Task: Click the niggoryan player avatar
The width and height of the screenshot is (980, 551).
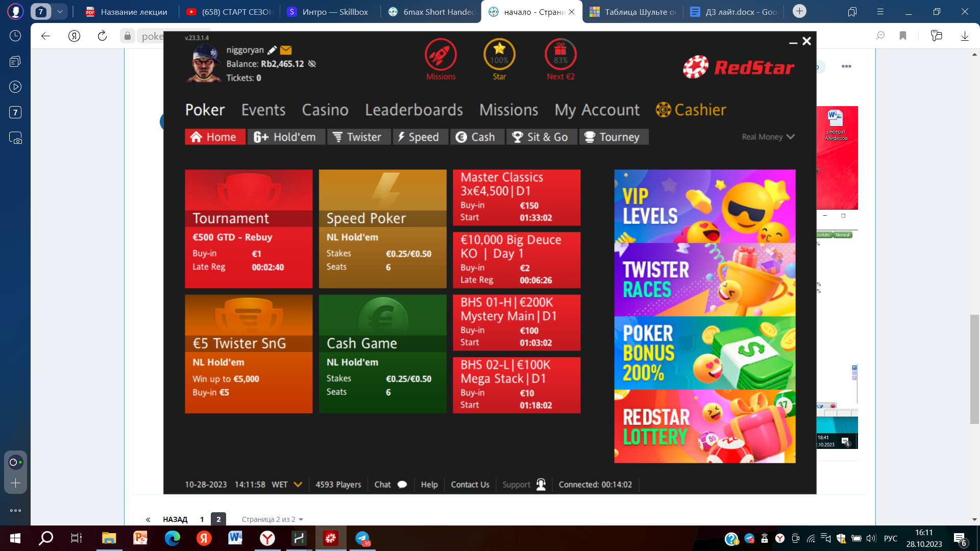Action: tap(205, 63)
